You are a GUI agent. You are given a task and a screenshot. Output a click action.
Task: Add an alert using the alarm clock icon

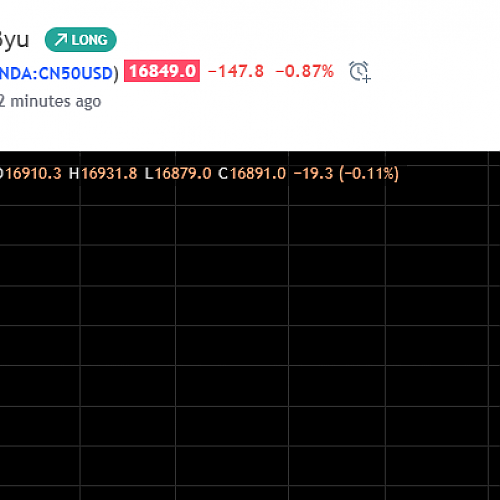pos(360,72)
